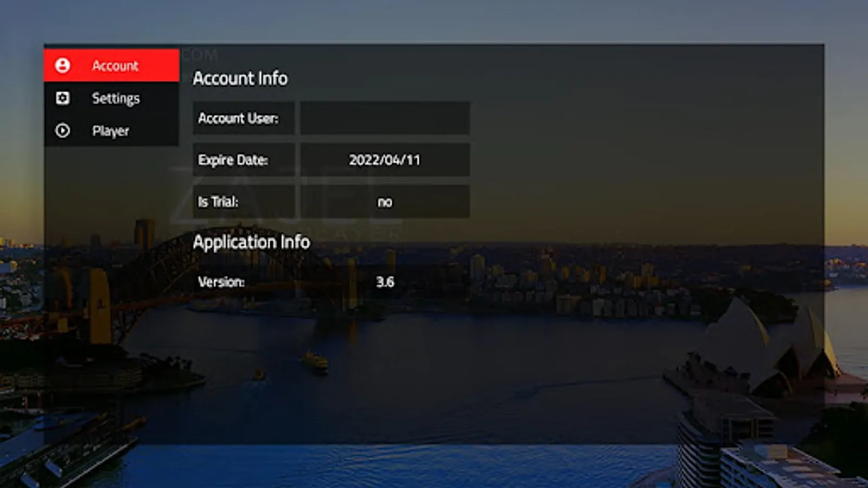
Task: Click the Version value 3.6
Action: [x=385, y=282]
